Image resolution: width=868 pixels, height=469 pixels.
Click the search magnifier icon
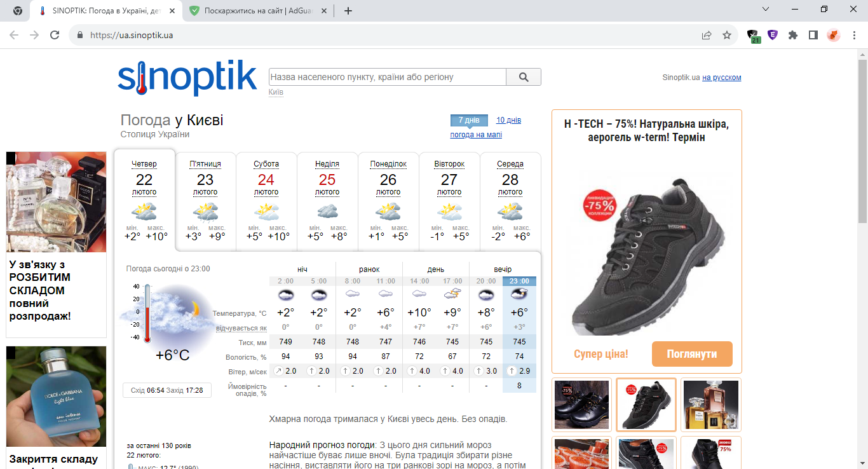point(524,76)
